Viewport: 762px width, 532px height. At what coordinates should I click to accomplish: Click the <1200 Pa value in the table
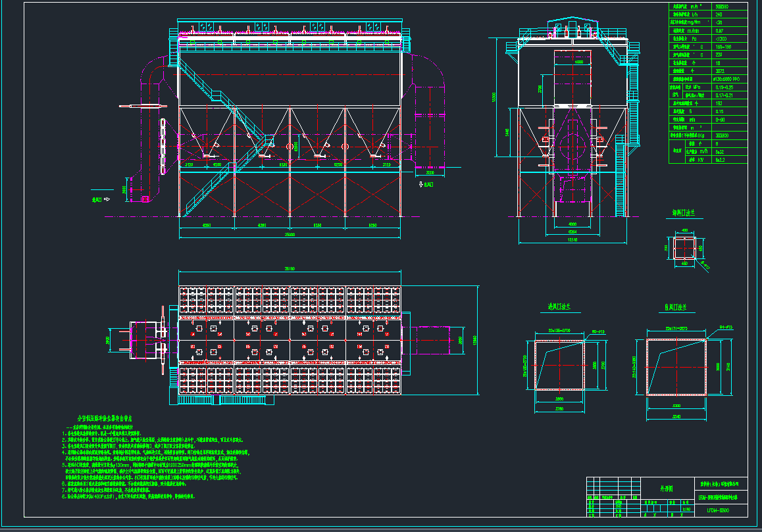coord(721,38)
